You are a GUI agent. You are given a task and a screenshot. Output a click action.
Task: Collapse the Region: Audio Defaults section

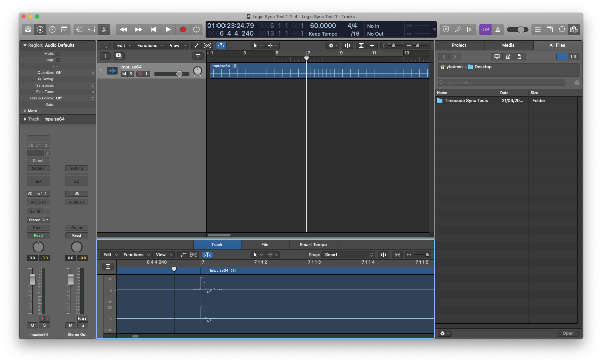[25, 45]
